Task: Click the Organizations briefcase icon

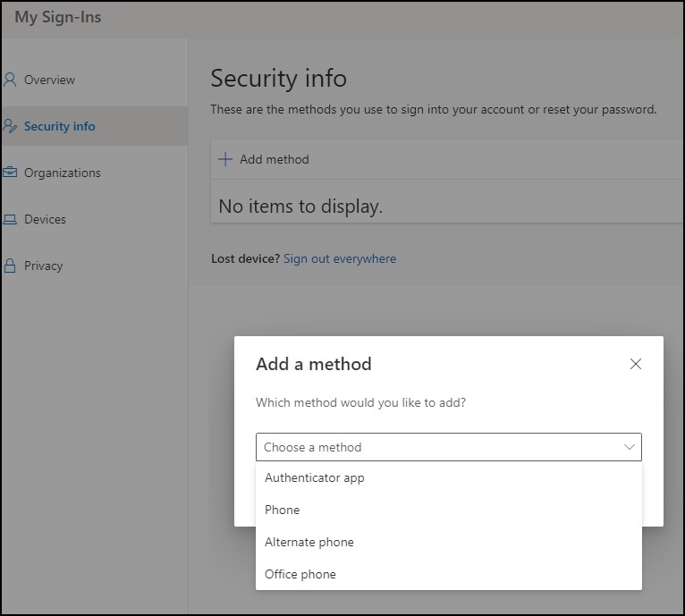Action: [x=11, y=173]
